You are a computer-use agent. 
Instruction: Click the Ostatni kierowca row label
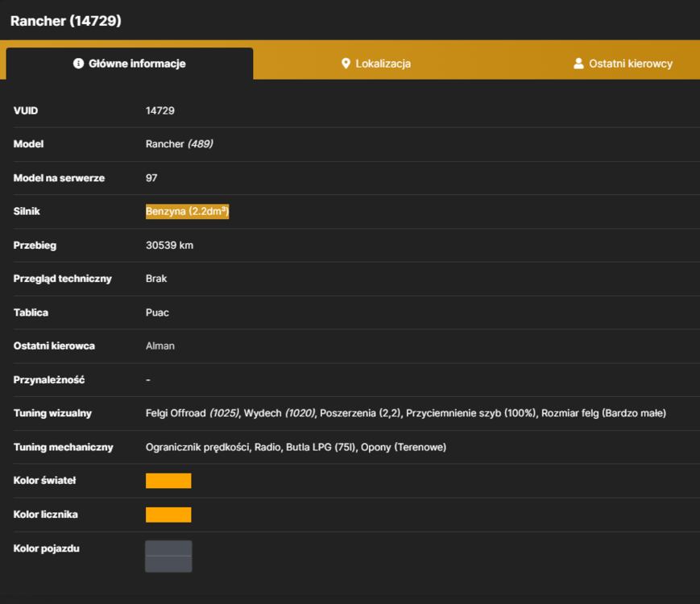tap(54, 346)
